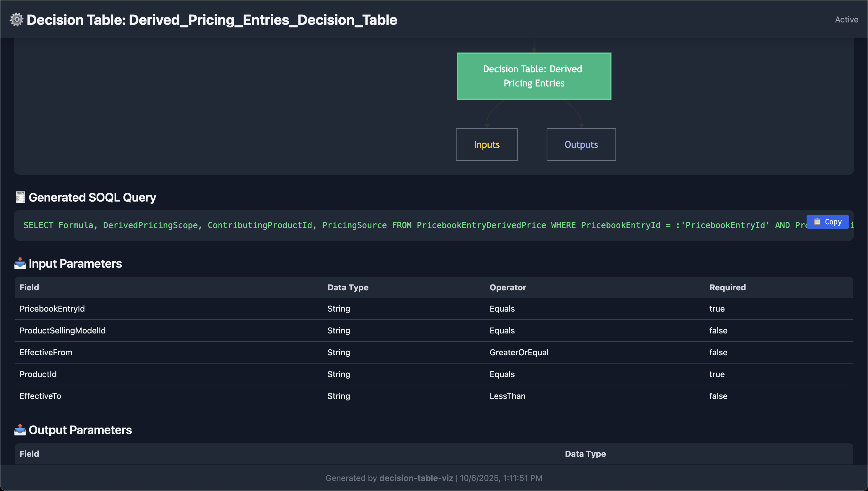Click the Data Type header in Input Parameters

coord(348,287)
